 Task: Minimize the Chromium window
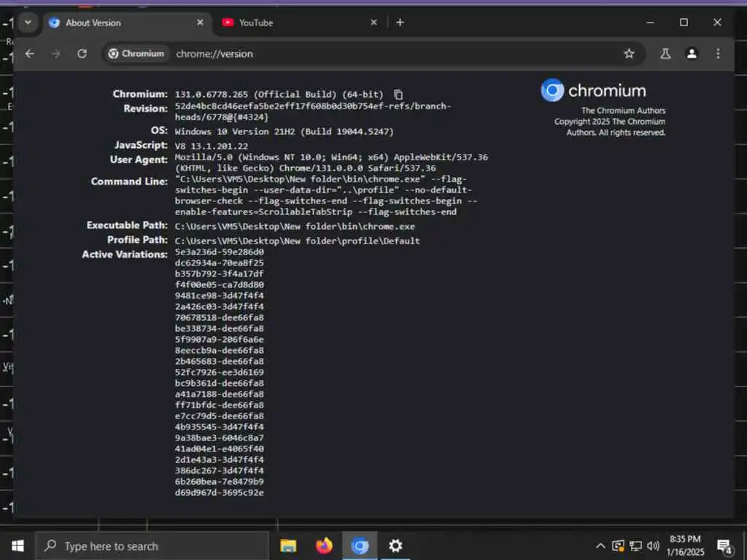pos(650,23)
